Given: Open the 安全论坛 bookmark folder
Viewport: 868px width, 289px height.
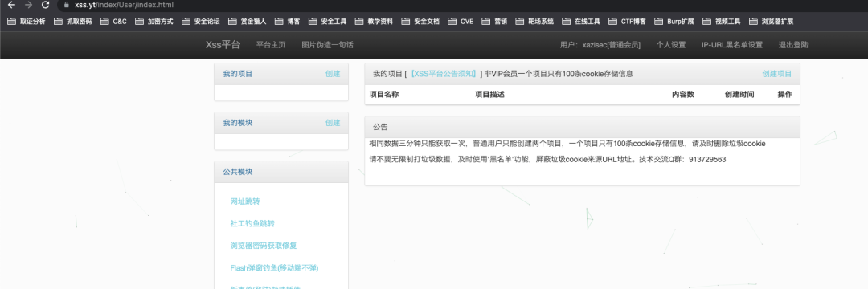Looking at the screenshot, I should coord(200,22).
